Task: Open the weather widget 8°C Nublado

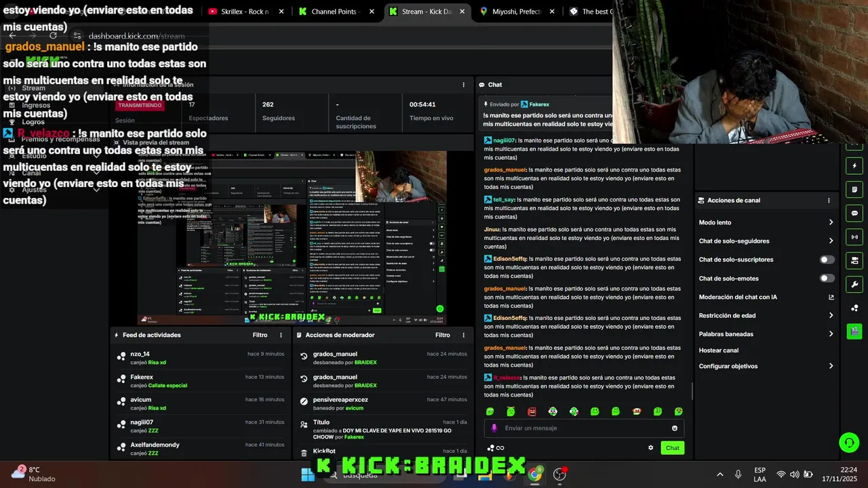Action: [33, 474]
